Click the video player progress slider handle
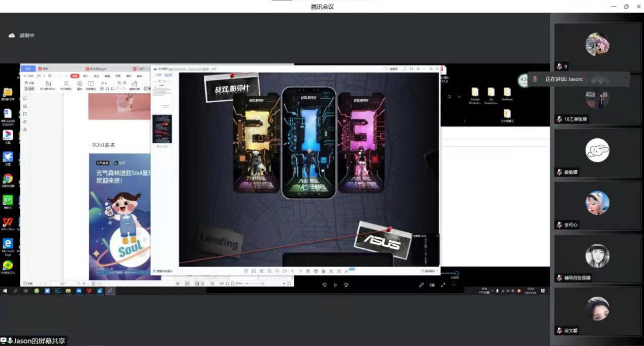 tap(456, 273)
